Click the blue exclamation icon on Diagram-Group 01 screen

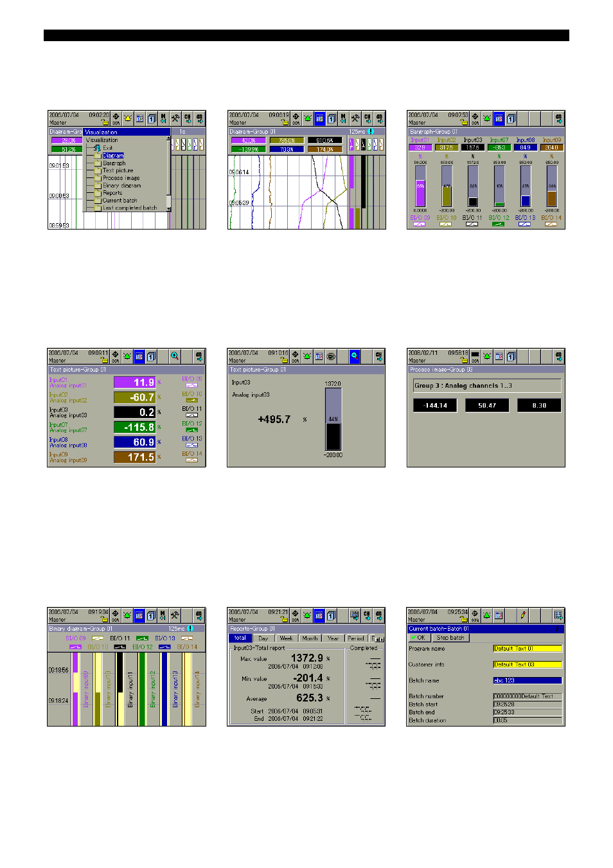371,131
